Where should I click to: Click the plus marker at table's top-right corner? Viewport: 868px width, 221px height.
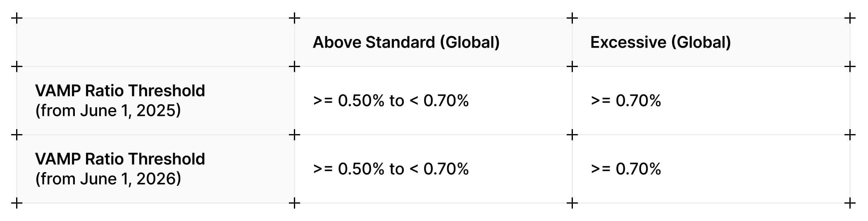[x=850, y=18]
